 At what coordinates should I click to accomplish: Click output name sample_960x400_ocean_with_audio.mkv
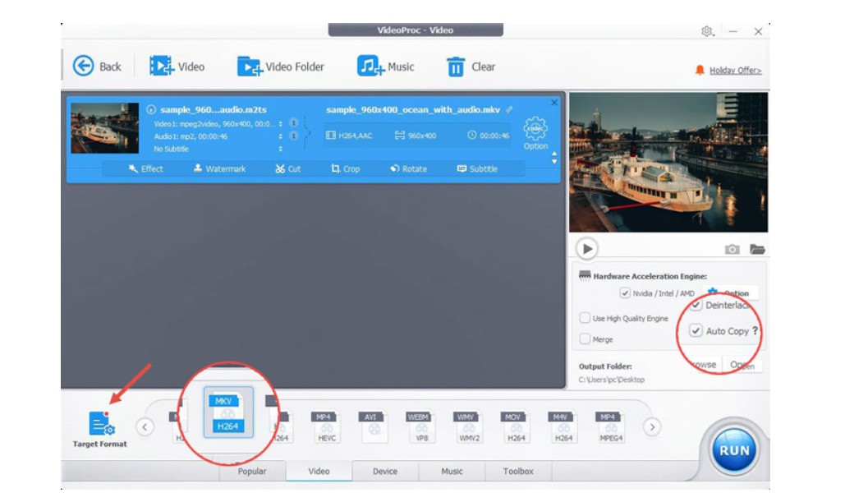(413, 110)
